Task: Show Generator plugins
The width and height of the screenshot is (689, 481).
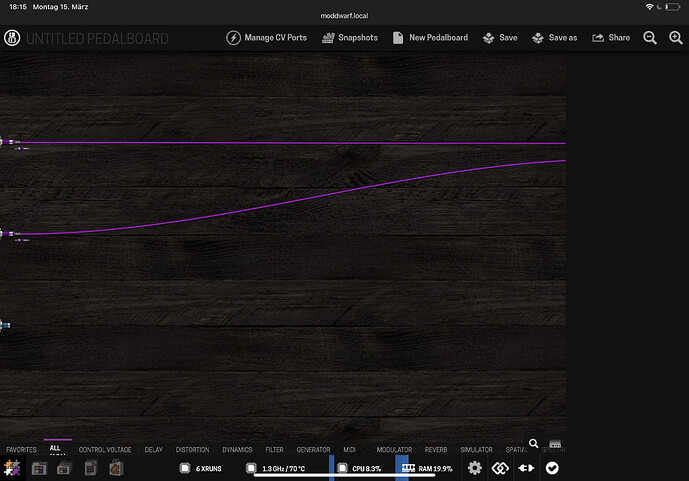Action: pos(313,450)
